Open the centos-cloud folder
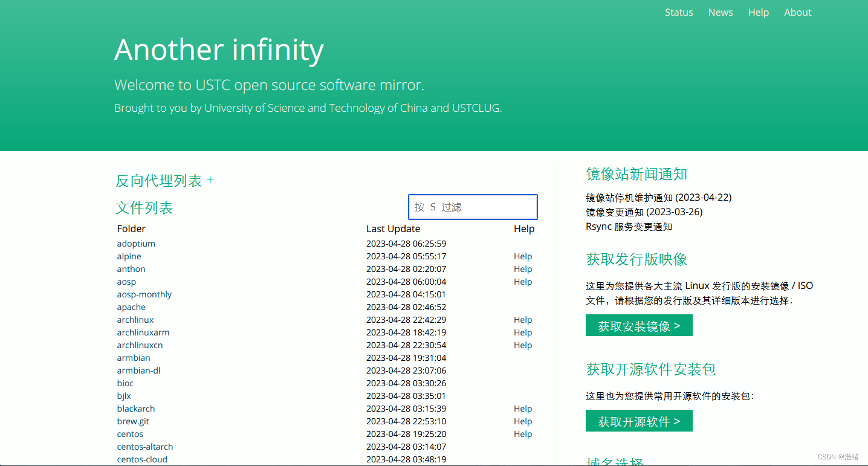 [x=142, y=459]
